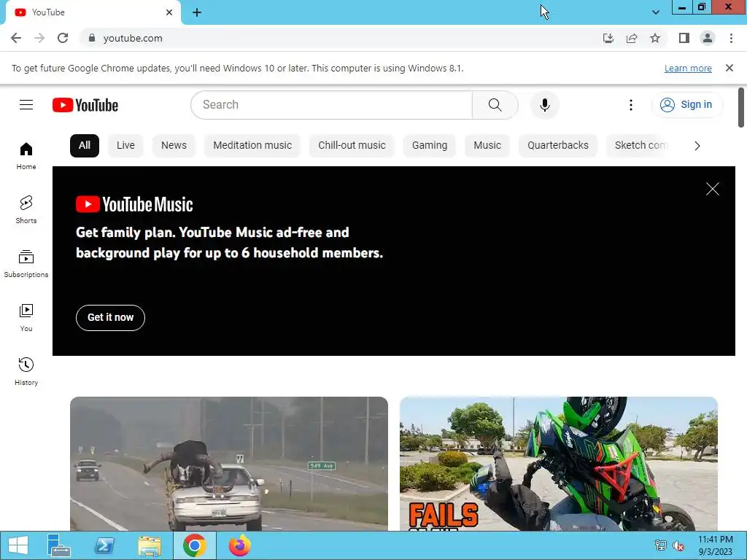Open the tab search dropdown arrow
This screenshot has height=560, width=747.
tap(656, 12)
